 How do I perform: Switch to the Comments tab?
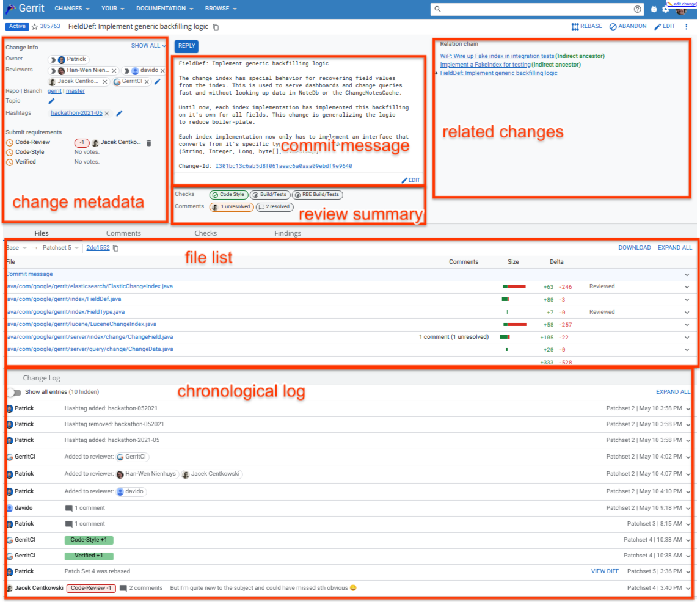click(x=123, y=233)
